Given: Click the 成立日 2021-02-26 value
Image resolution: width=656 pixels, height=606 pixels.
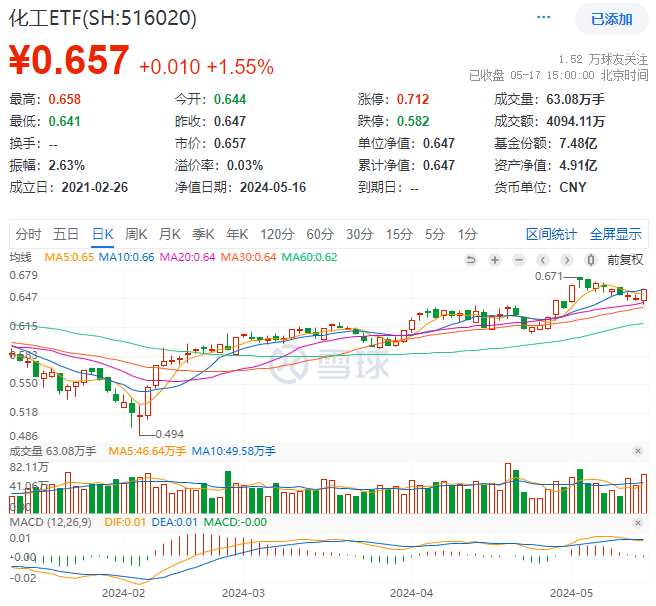Looking at the screenshot, I should tap(95, 187).
